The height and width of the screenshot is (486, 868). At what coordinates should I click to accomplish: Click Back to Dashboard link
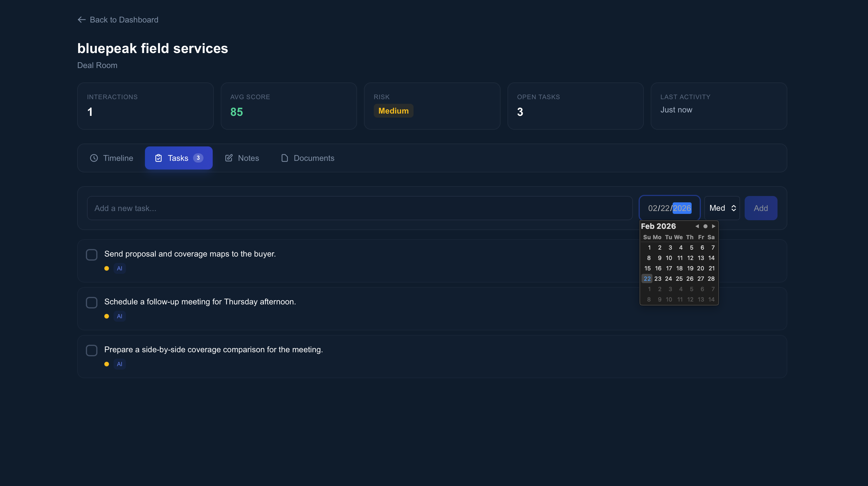pos(124,20)
